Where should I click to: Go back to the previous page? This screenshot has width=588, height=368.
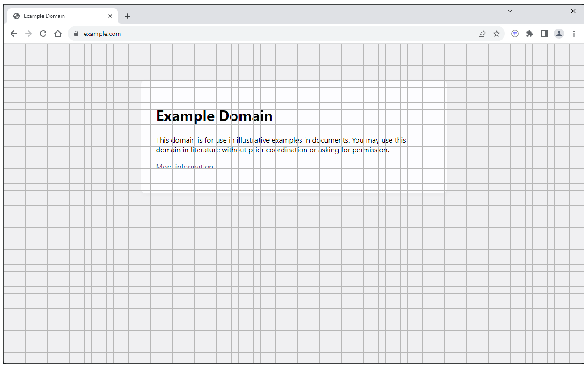tap(14, 34)
